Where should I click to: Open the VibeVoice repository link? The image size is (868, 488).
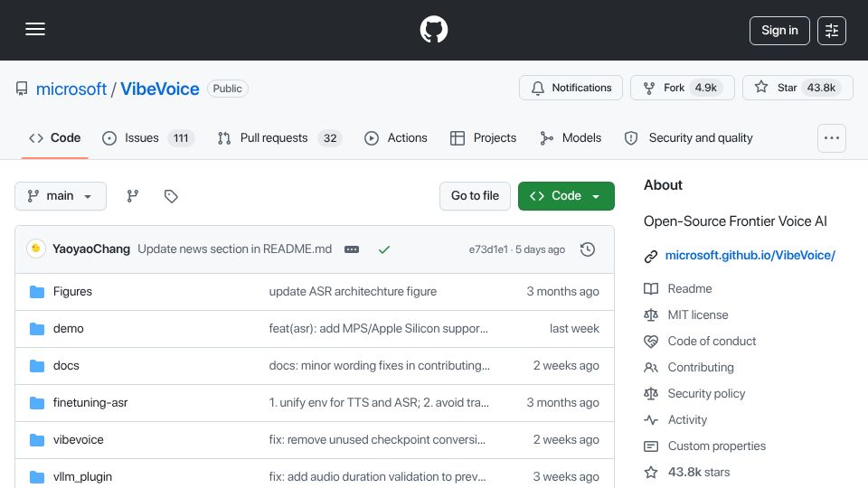coord(159,89)
